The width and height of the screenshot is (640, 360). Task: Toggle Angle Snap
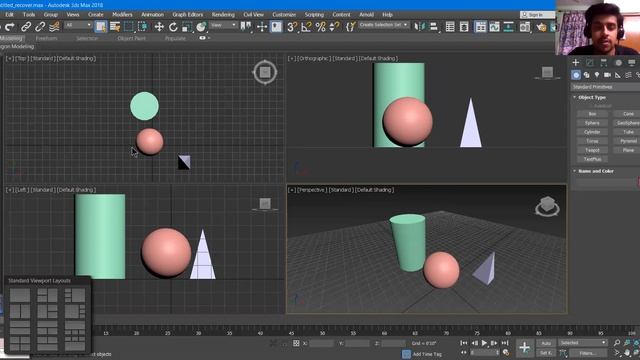[x=306, y=27]
